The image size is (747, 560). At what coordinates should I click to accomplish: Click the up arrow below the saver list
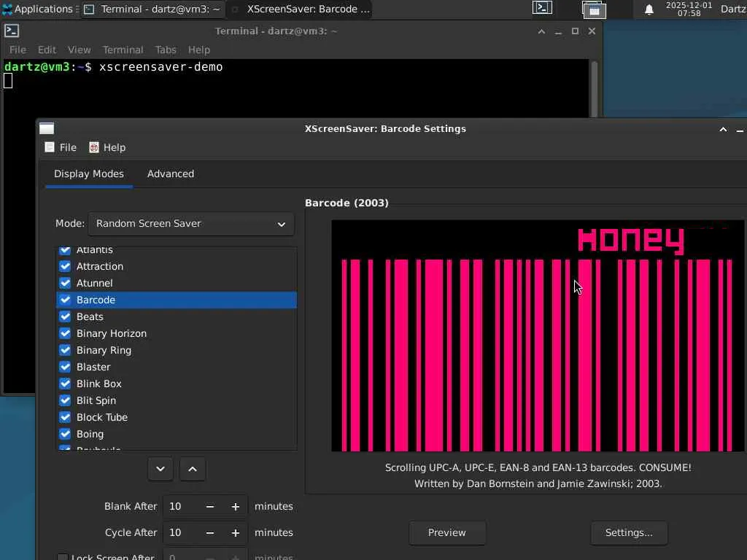click(x=193, y=469)
